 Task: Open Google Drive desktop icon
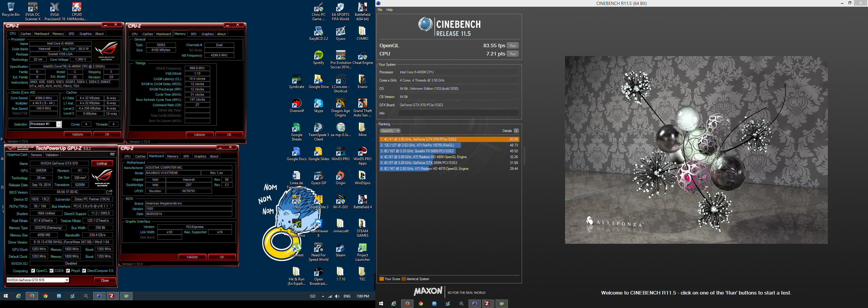click(318, 81)
